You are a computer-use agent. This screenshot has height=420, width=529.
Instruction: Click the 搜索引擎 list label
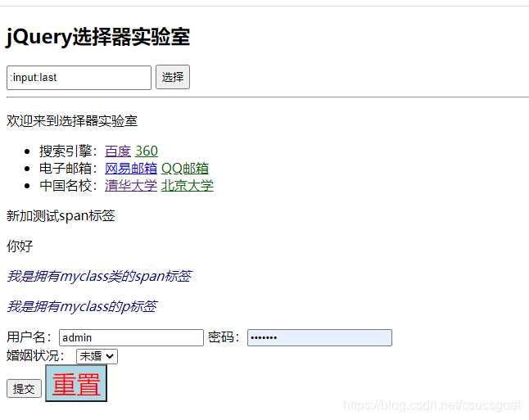coord(69,151)
